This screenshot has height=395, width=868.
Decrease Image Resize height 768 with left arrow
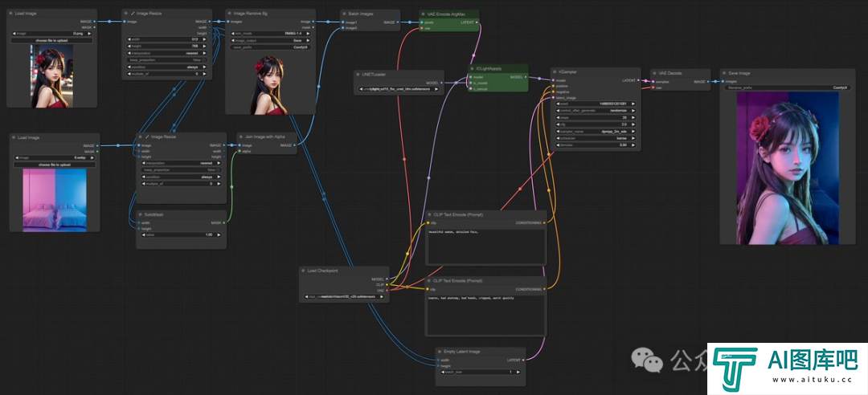(129, 46)
